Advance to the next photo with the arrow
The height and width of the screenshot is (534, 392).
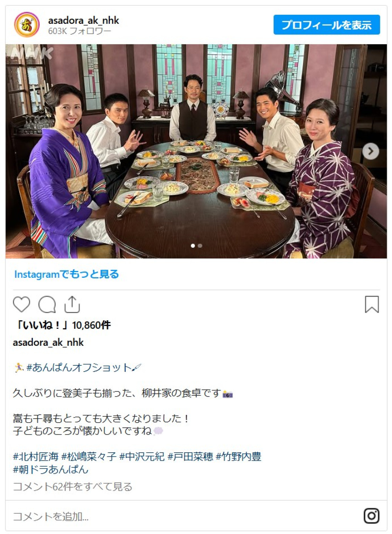pyautogui.click(x=371, y=151)
